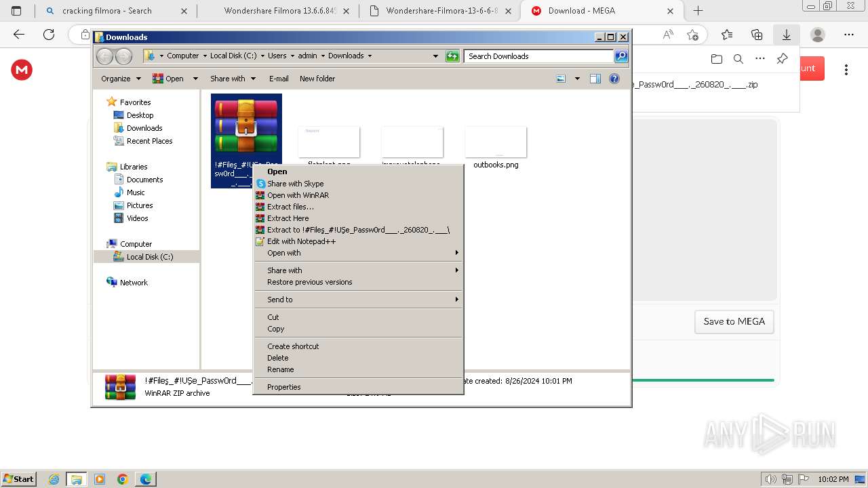
Task: Open Edge settings and more menu
Action: tap(849, 35)
